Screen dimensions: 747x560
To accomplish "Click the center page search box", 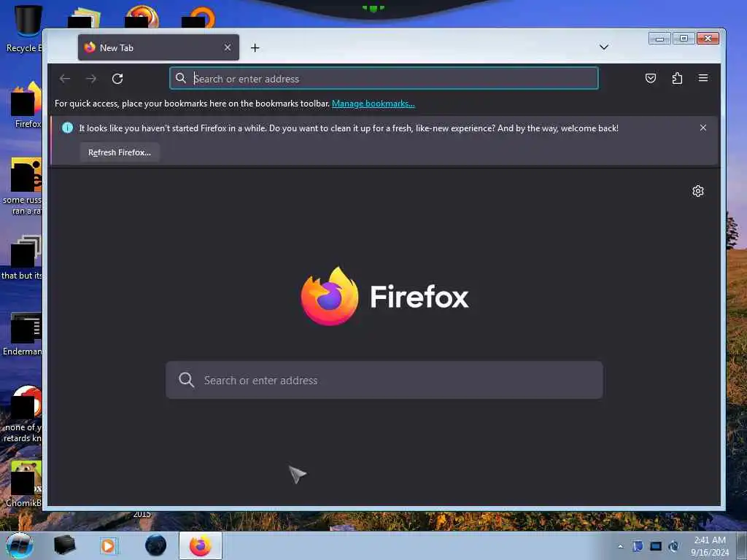I will 384,380.
